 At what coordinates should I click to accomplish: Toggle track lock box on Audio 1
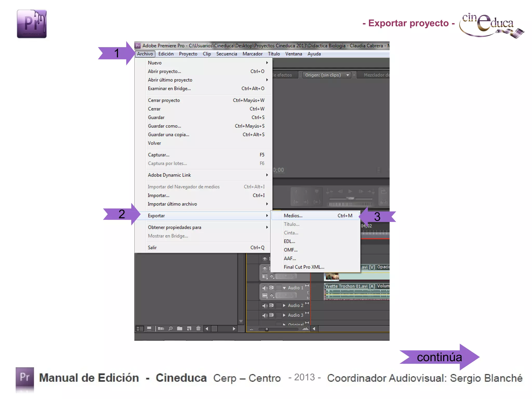279,288
